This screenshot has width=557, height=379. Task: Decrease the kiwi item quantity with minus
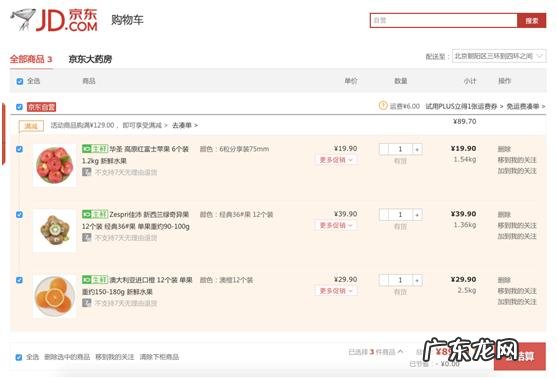coord(384,215)
